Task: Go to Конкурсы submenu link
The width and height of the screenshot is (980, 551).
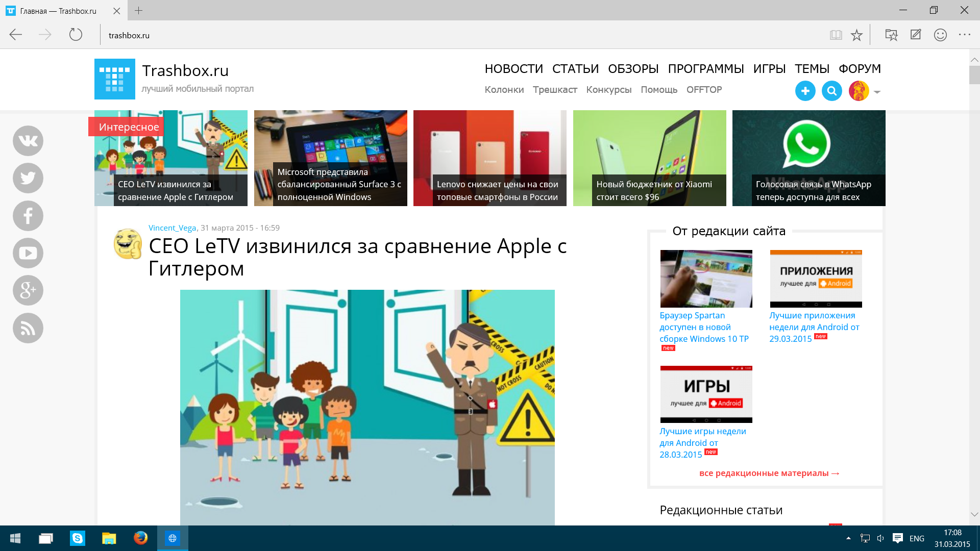Action: tap(609, 90)
